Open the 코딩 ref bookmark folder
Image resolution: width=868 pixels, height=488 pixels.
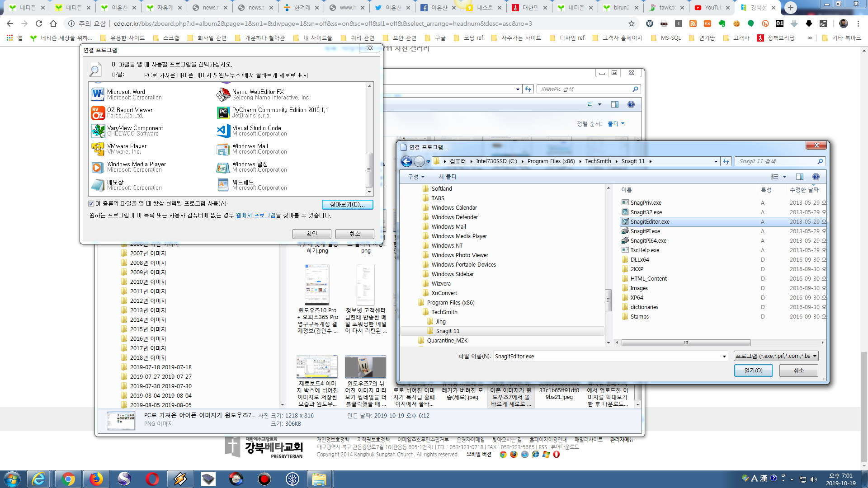click(469, 38)
